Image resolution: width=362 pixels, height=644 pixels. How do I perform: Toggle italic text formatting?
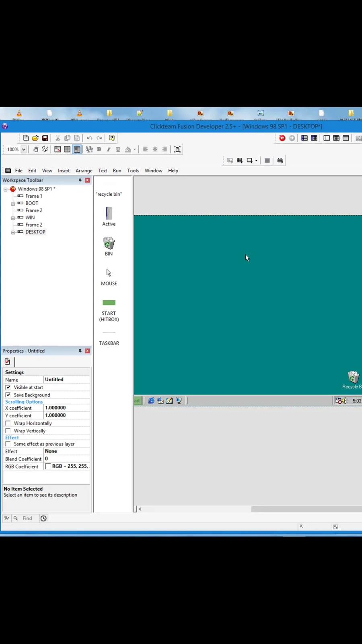109,149
